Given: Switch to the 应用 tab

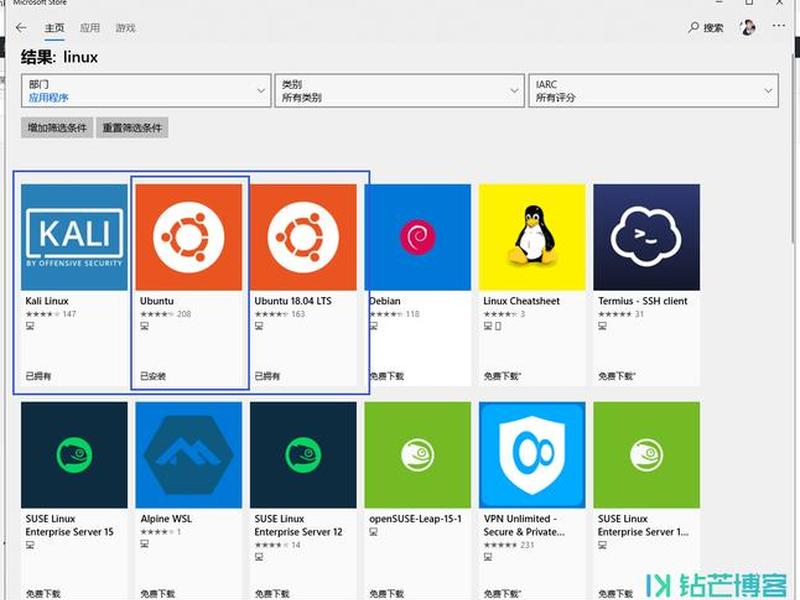Looking at the screenshot, I should (90, 28).
